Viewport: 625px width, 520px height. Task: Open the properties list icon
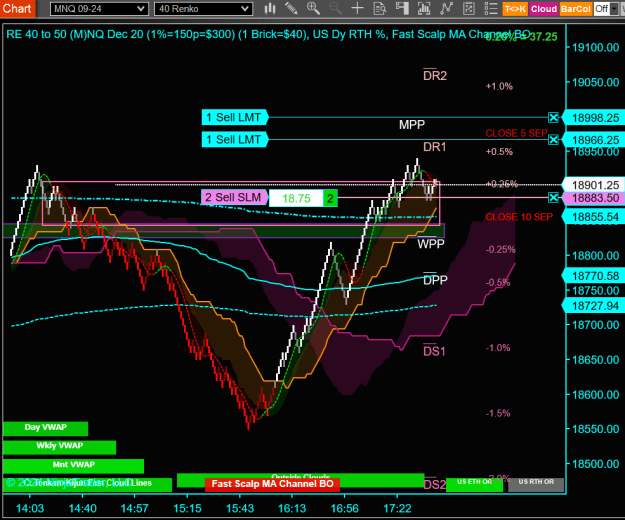(x=491, y=8)
